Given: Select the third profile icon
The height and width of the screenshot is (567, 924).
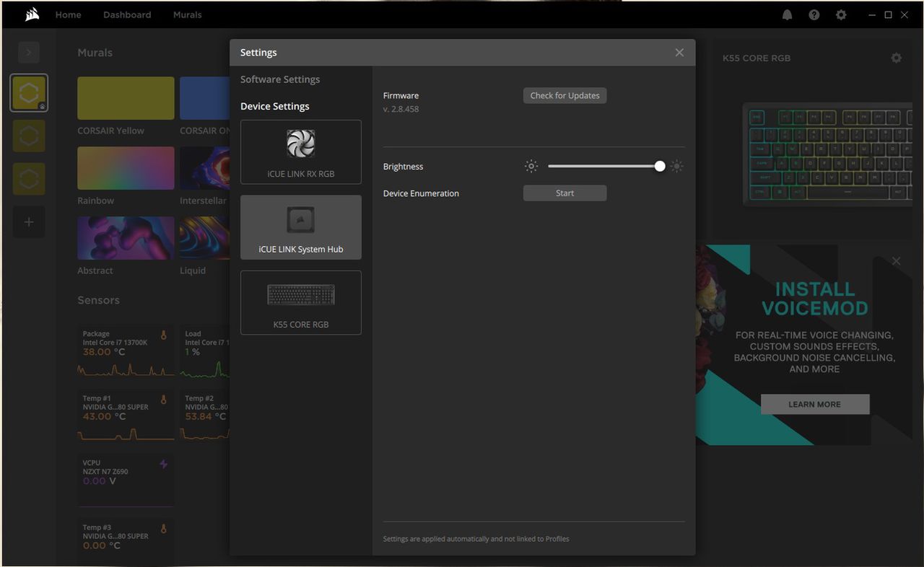Looking at the screenshot, I should pyautogui.click(x=29, y=179).
